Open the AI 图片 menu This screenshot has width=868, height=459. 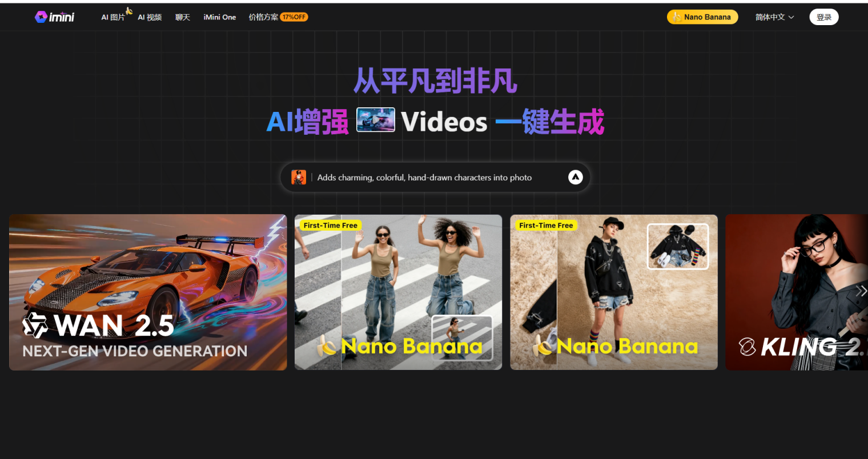click(113, 17)
